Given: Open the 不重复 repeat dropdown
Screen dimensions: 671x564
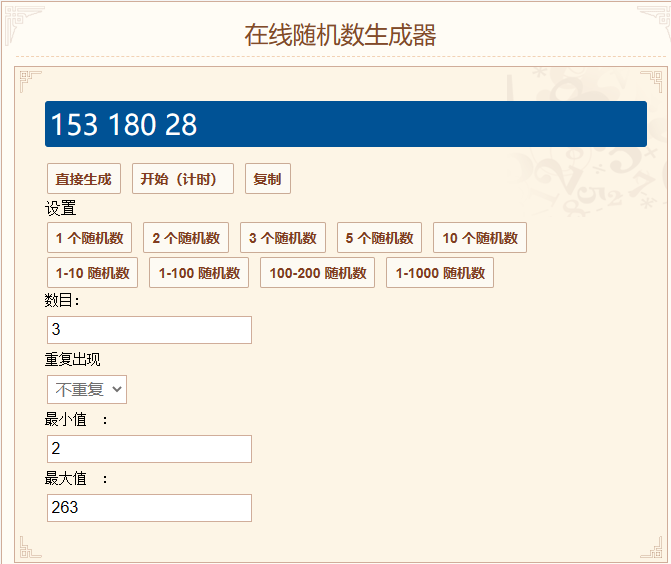Looking at the screenshot, I should (x=87, y=389).
